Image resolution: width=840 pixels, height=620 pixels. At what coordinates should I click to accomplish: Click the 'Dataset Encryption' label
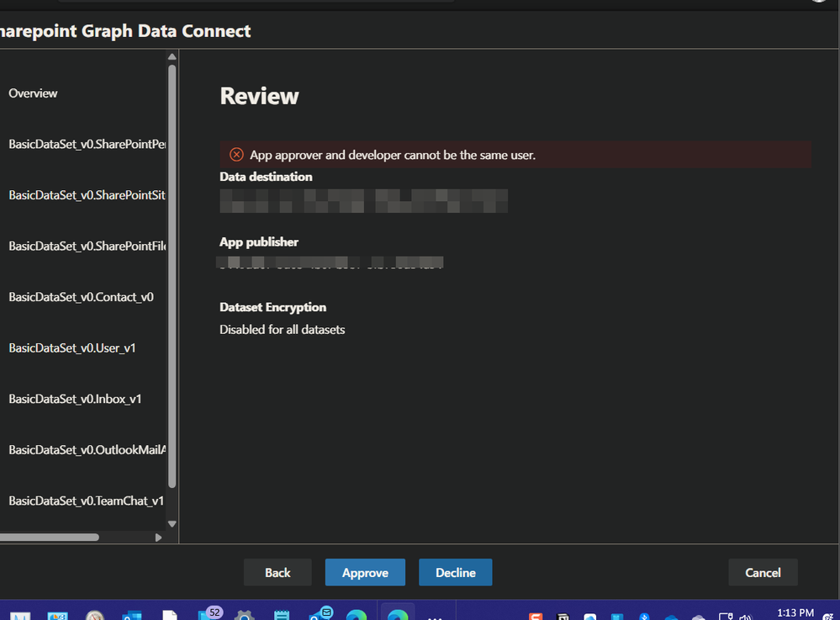tap(272, 307)
